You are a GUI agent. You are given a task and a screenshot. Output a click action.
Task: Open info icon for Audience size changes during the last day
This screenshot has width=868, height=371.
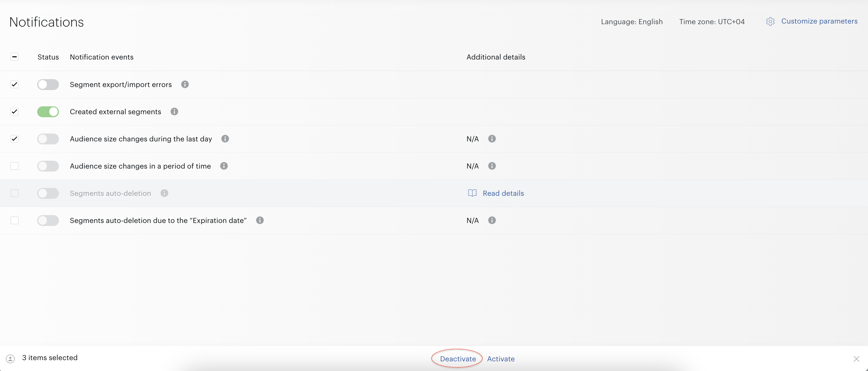[x=225, y=139]
